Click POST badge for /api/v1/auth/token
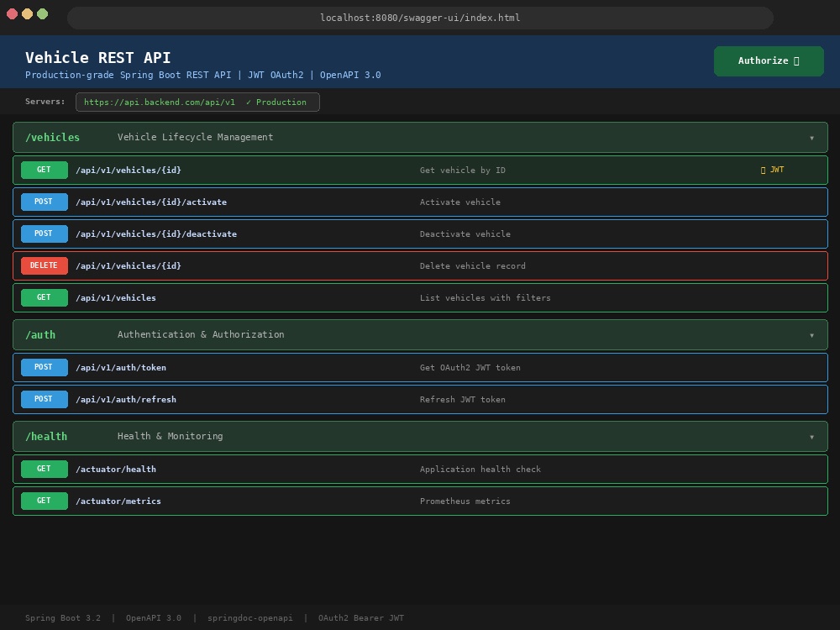The width and height of the screenshot is (840, 630). click(44, 367)
